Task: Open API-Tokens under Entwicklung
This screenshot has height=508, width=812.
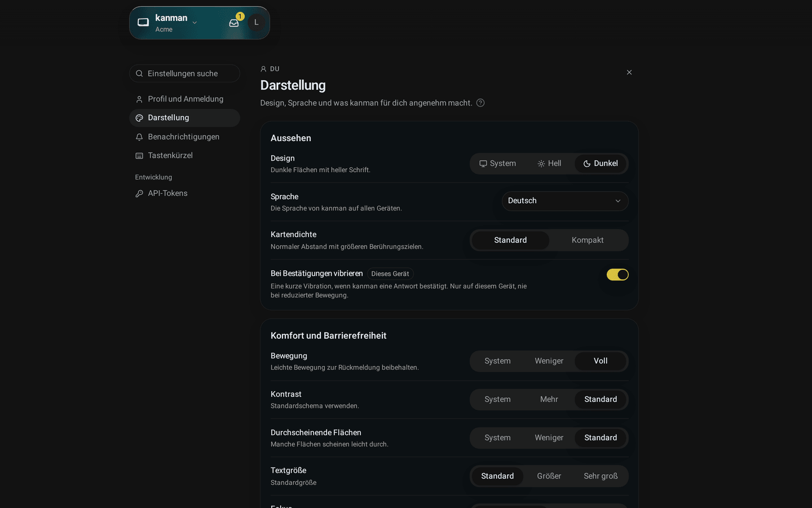Action: [184, 194]
